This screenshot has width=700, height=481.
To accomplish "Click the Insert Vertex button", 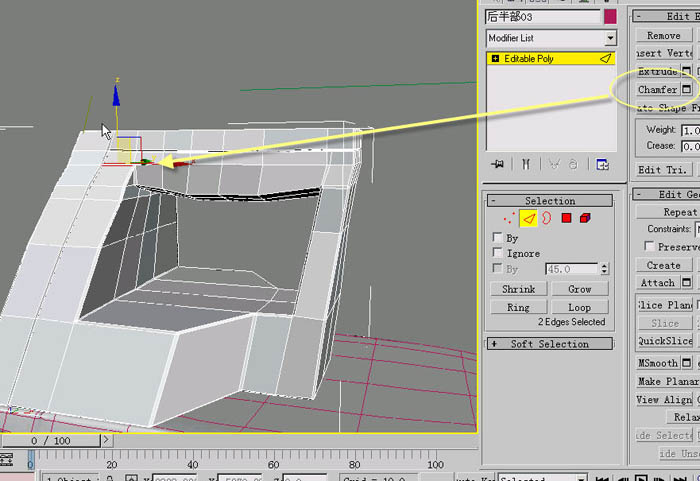I will [664, 53].
